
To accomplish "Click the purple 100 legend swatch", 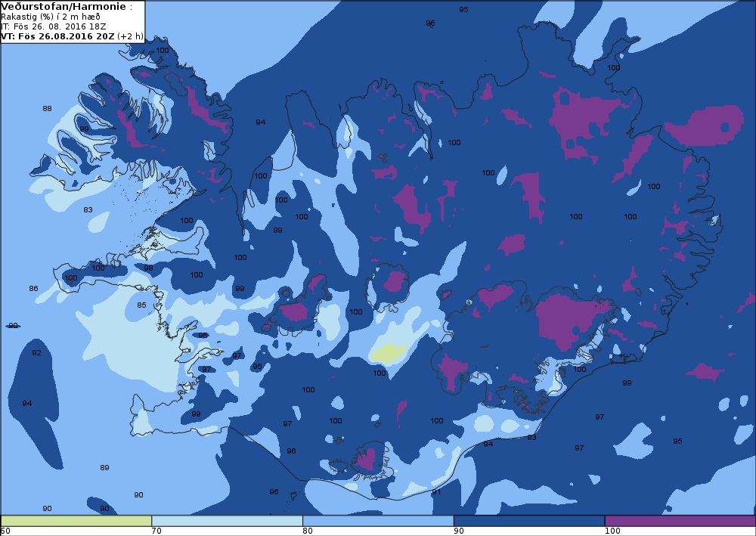I will click(680, 521).
